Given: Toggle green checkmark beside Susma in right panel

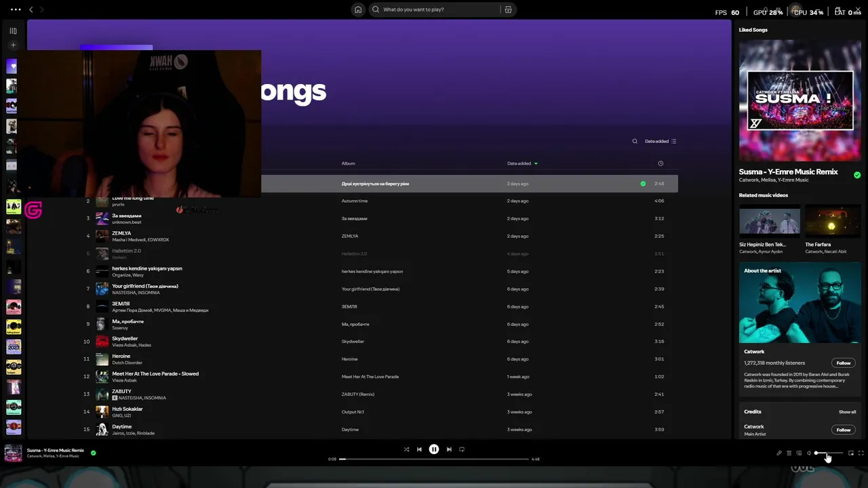Looking at the screenshot, I should click(x=857, y=175).
